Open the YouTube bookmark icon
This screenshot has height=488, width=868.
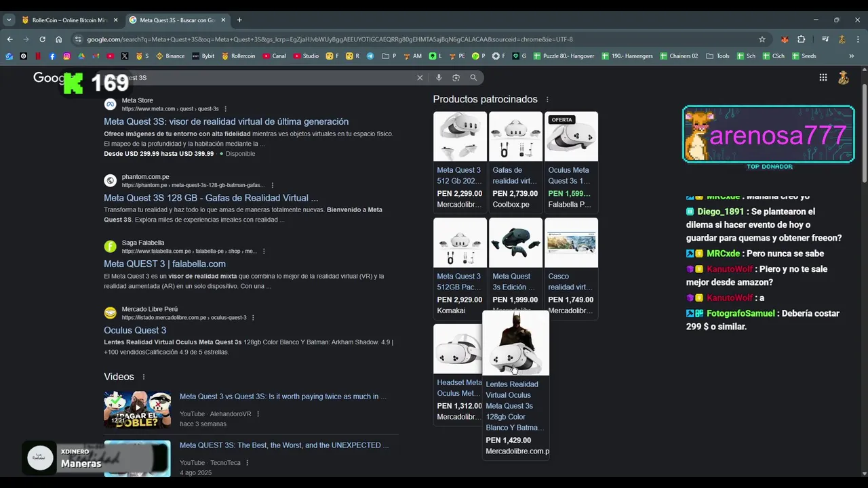[111, 56]
